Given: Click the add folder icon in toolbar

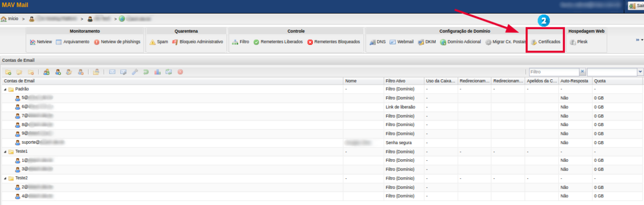Looking at the screenshot, I should pyautogui.click(x=8, y=72).
